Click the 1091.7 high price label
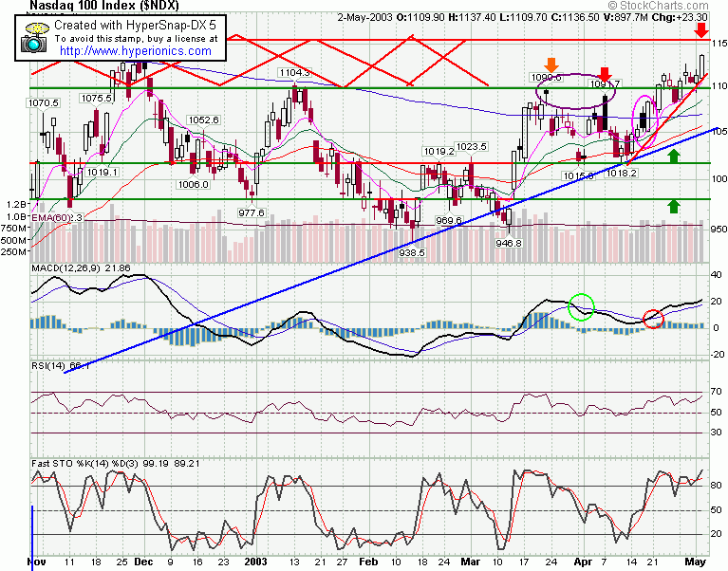Viewport: 728px width, 571px height. pyautogui.click(x=604, y=84)
